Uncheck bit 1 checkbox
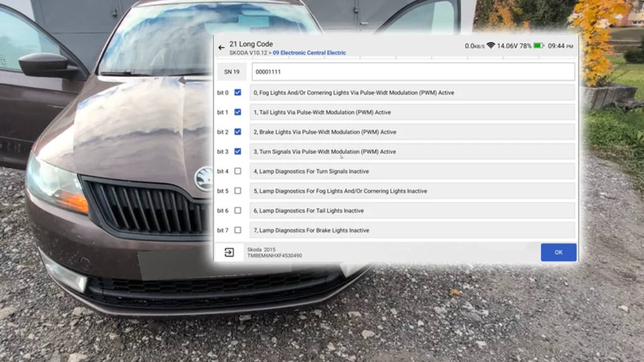The height and width of the screenshot is (362, 644). (x=238, y=112)
